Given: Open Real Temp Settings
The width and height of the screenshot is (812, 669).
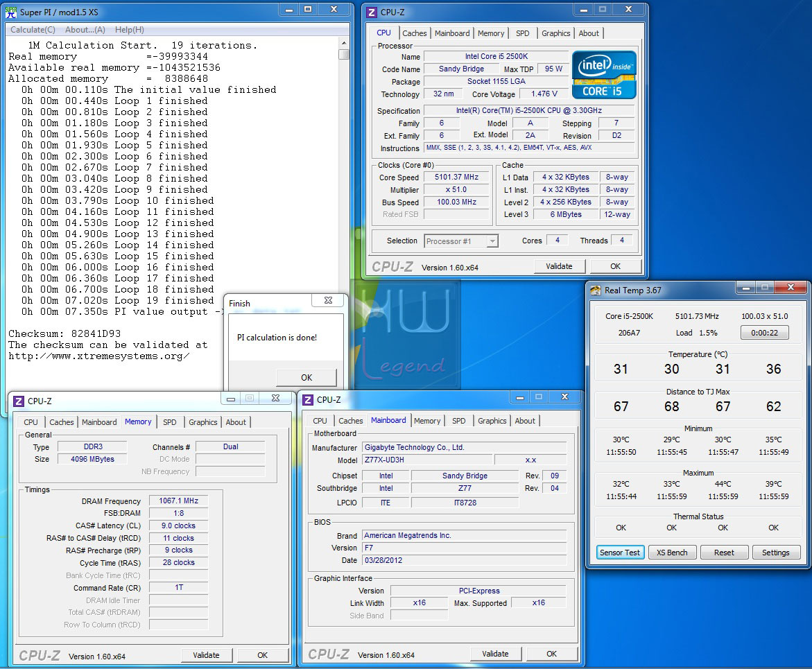Looking at the screenshot, I should 776,553.
